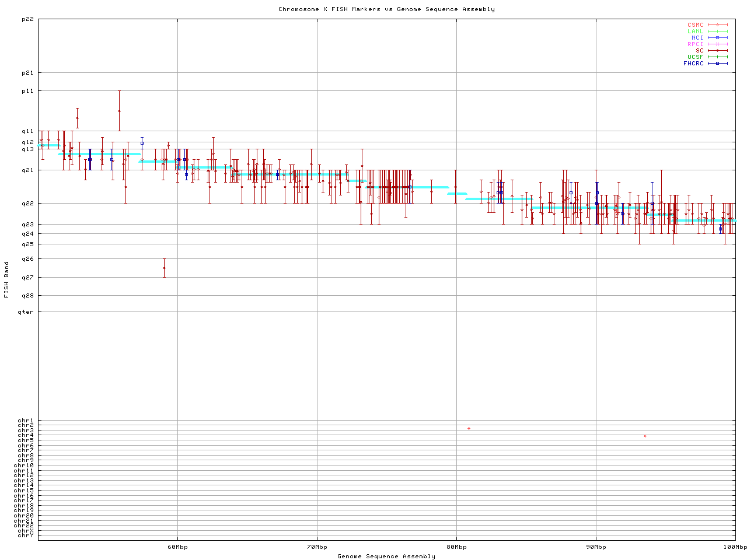Select the red outlier point on chr4 row
The height and width of the screenshot is (560, 747).
point(645,436)
